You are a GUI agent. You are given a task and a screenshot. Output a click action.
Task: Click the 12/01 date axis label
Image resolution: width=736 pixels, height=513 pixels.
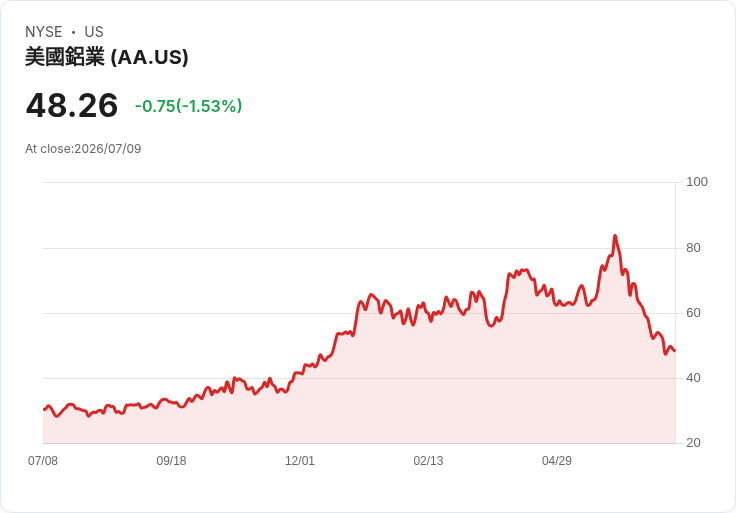(300, 460)
